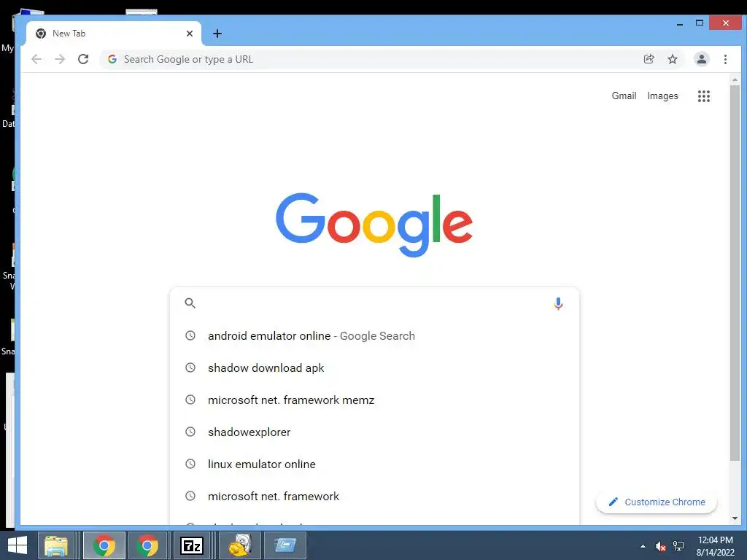The width and height of the screenshot is (747, 560).
Task: Open a new tab with the plus button
Action: click(x=217, y=34)
